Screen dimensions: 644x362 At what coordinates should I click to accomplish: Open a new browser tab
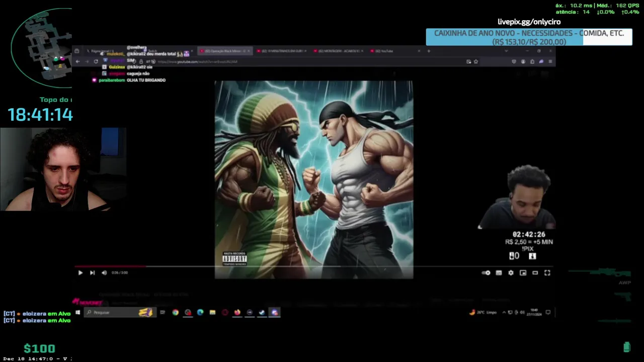click(x=429, y=51)
